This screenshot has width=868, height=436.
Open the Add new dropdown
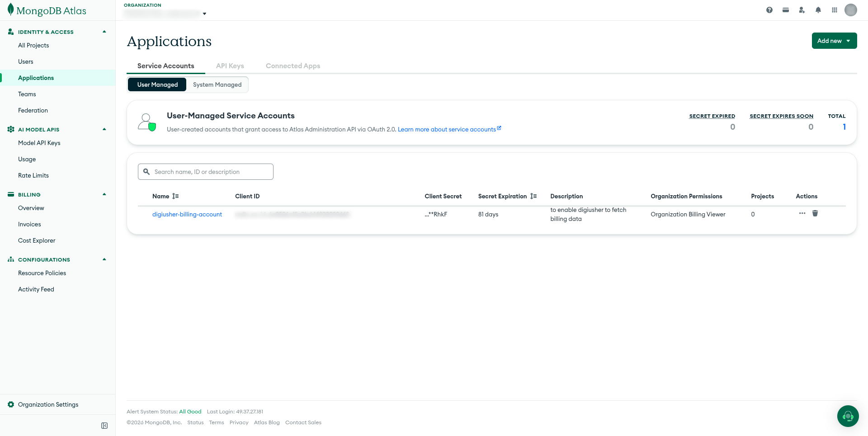(x=835, y=41)
